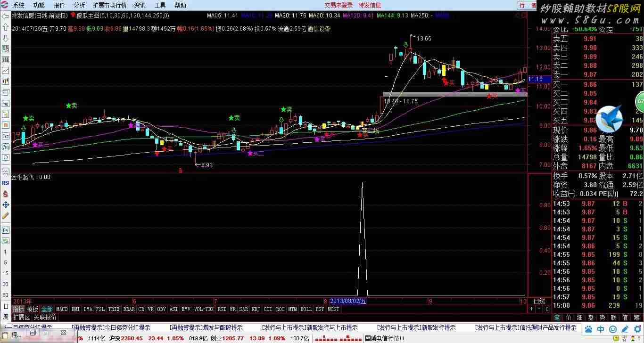This screenshot has width=644, height=343.
Task: Switch sub-chart to VOL-TDX indicator
Action: point(204,309)
